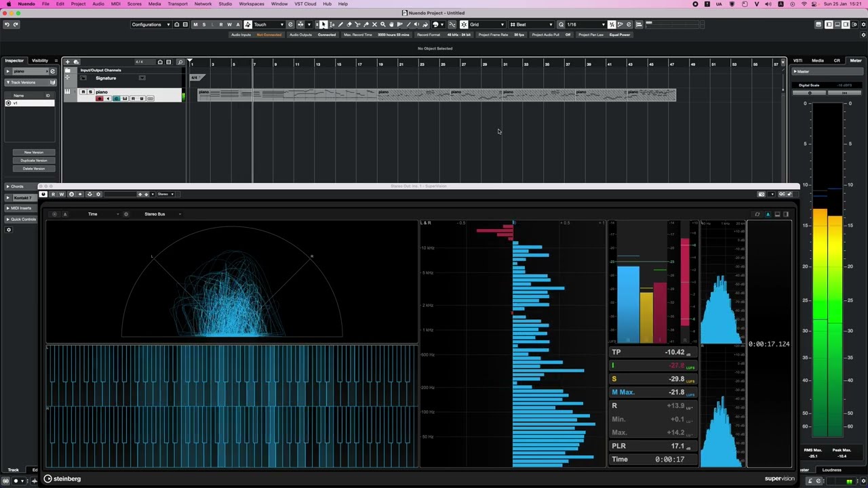Click redo arrow in Nuendo toolbar
This screenshot has height=488, width=868.
point(16,24)
